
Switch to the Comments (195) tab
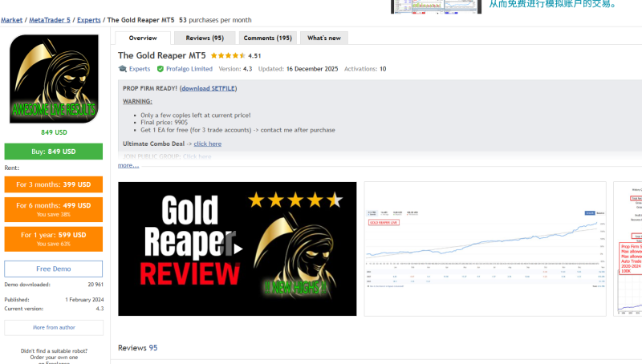click(268, 38)
